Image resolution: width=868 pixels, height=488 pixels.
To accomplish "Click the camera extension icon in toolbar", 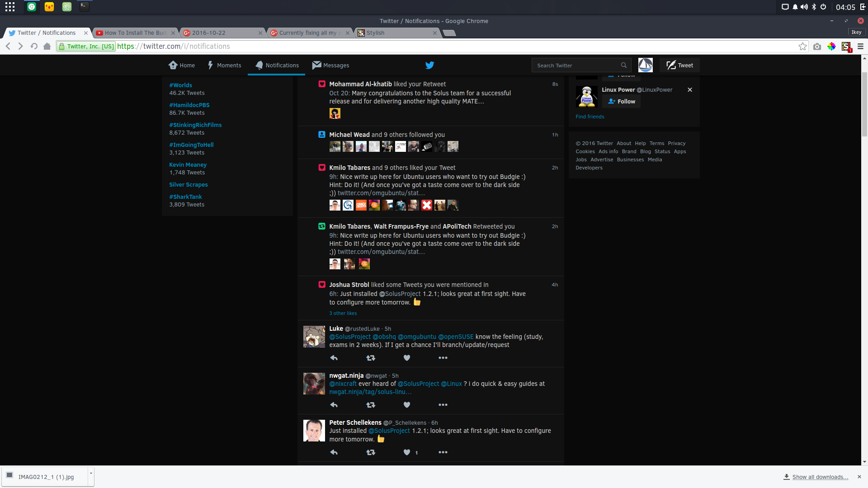I will pos(817,47).
